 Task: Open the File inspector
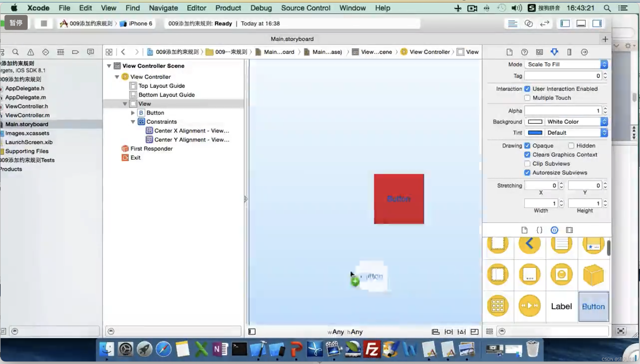point(510,52)
